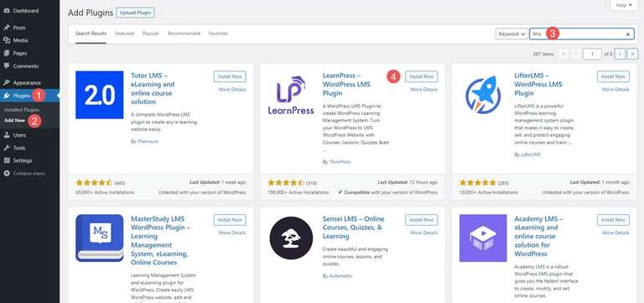Install Sensei LMS plugin now
This screenshot has height=303, width=644.
click(422, 220)
